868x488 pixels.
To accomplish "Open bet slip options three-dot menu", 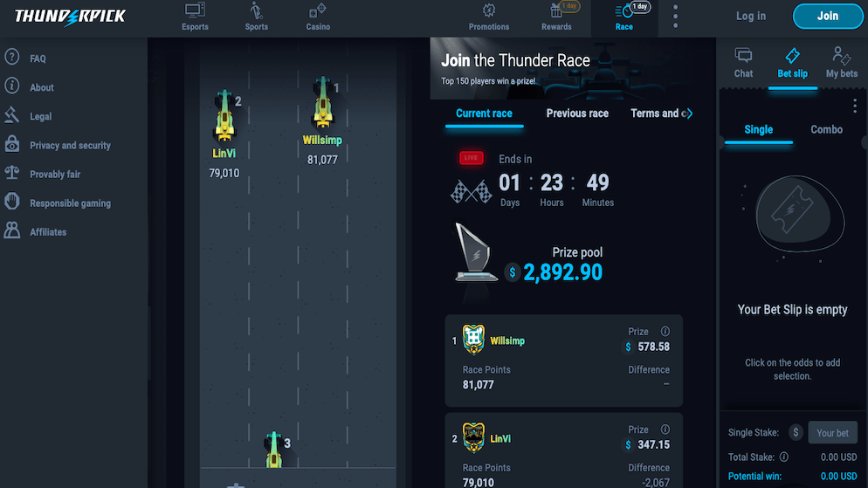I will coord(855,105).
